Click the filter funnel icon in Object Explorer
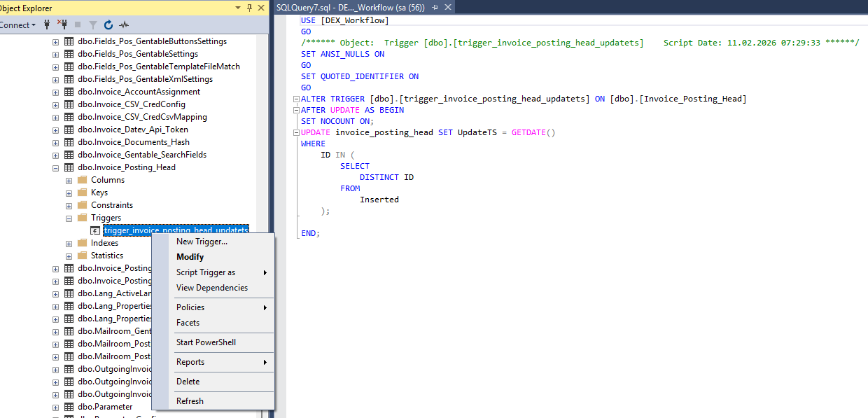 (x=93, y=25)
